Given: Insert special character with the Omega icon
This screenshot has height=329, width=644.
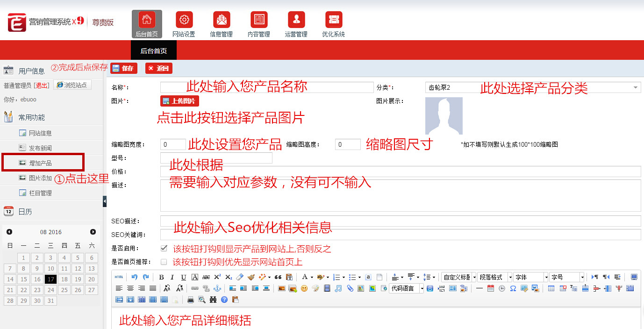Looking at the screenshot, I should 513,288.
